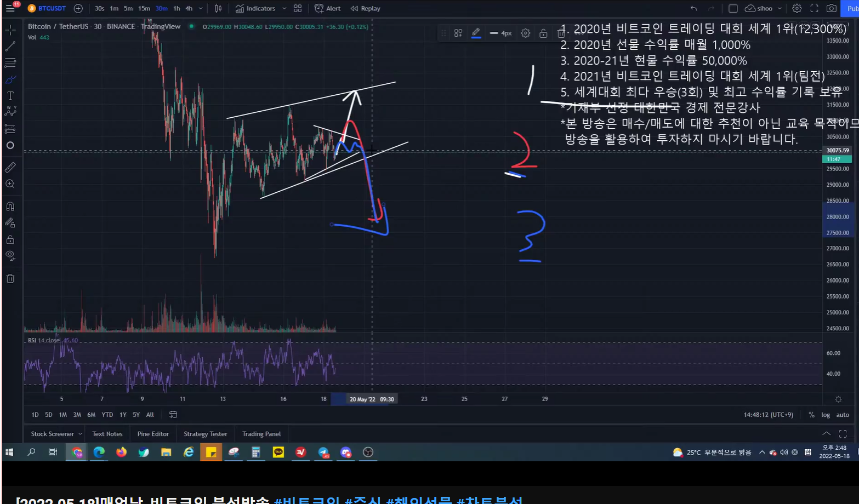The height and width of the screenshot is (504, 859).
Task: Change brush line color pencil swatch
Action: [476, 33]
